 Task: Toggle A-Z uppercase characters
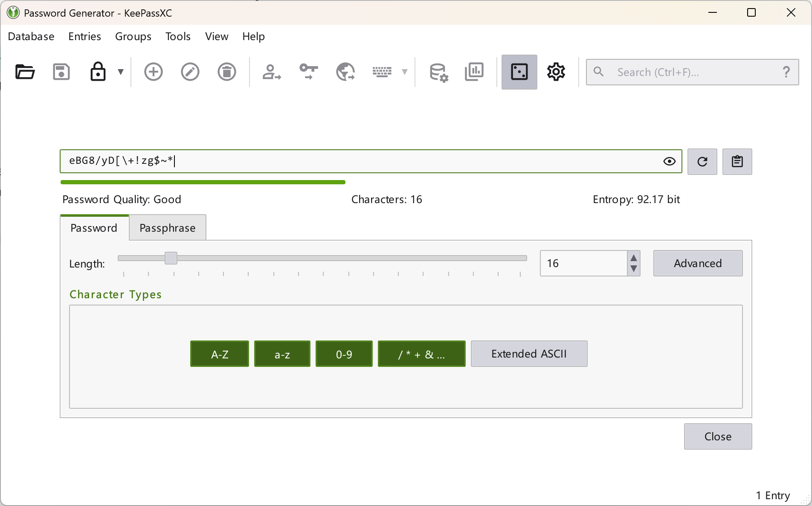click(x=220, y=354)
